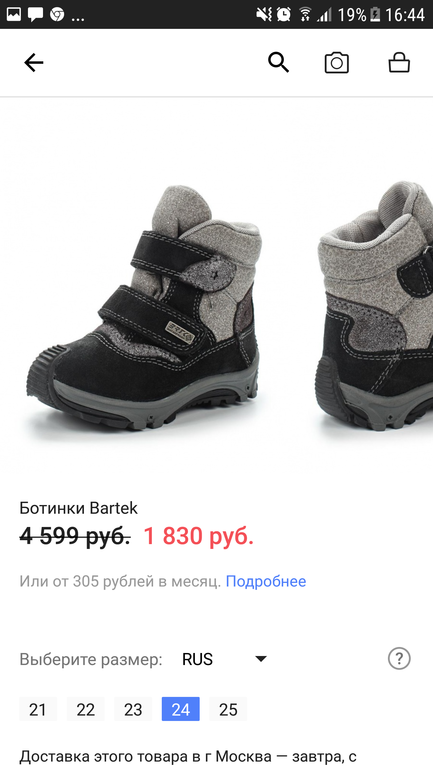Tap the alarm clock status icon
This screenshot has width=433, height=770.
(284, 15)
